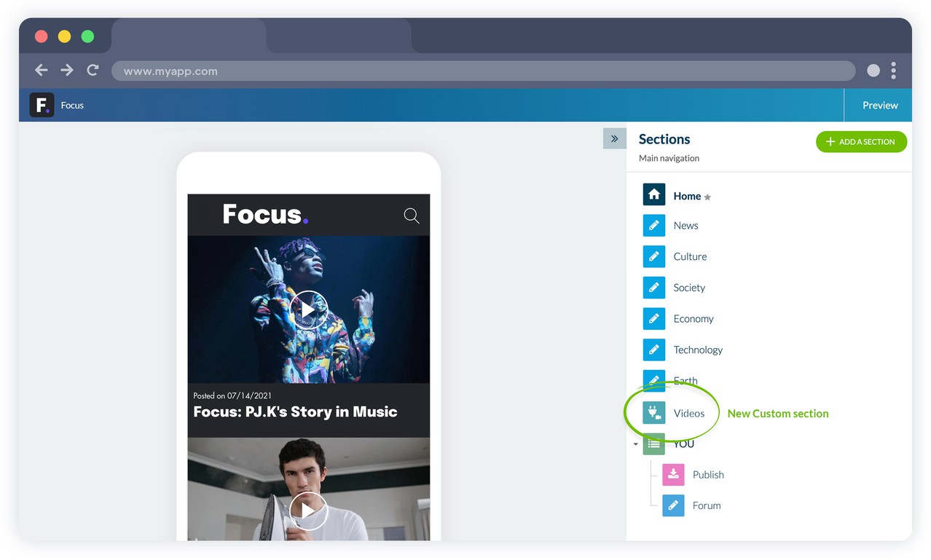
Task: Play the second video with the iron
Action: coord(308,510)
